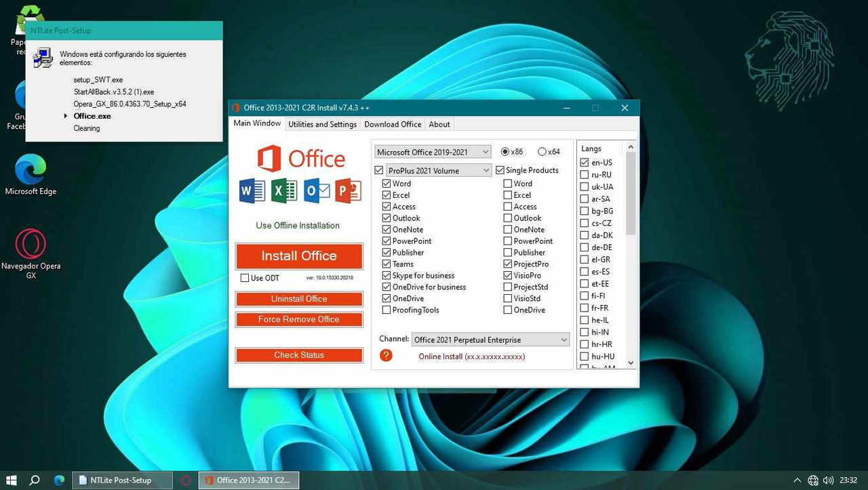Click Langs list scroll up arrow
The image size is (868, 490).
(x=631, y=147)
